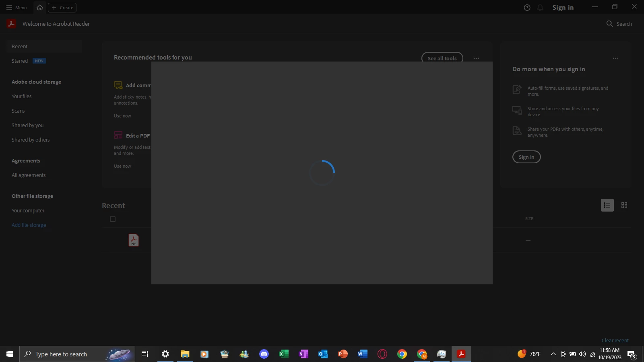
Task: Click the Add comments tool icon
Action: click(x=118, y=85)
